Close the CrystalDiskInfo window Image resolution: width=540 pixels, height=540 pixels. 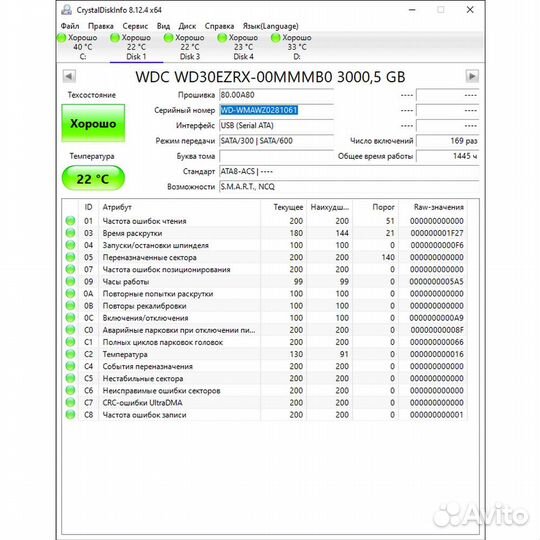[x=470, y=10]
